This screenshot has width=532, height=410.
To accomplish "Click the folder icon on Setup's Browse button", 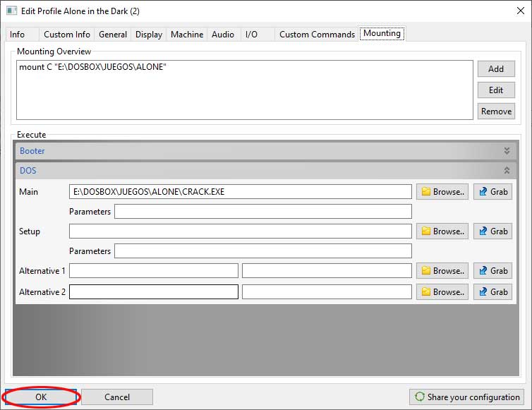I will 425,231.
